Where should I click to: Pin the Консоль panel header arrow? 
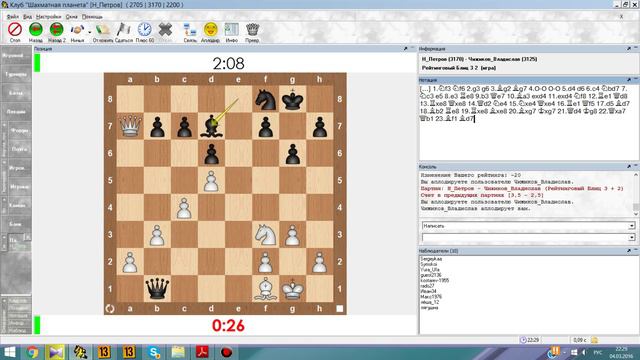[x=629, y=167]
